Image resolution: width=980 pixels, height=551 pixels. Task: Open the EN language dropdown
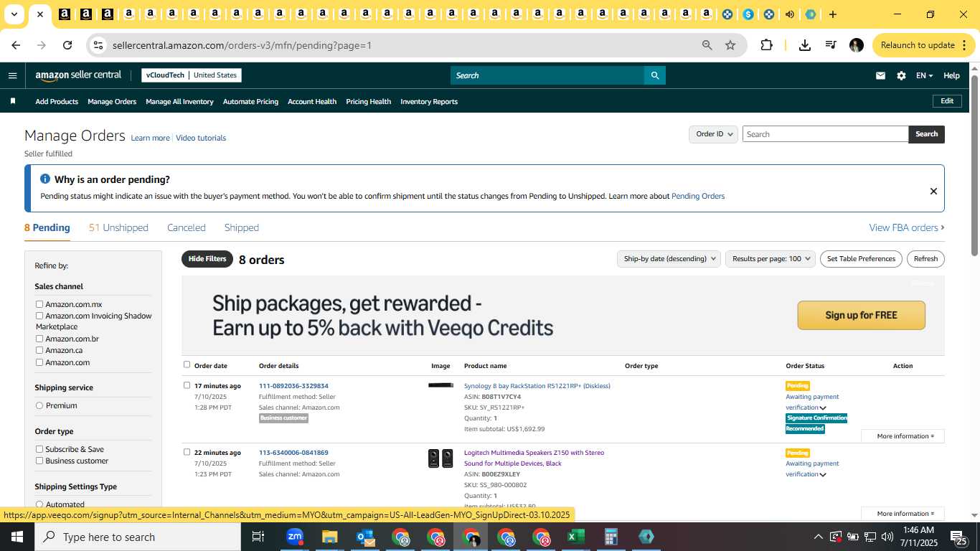924,75
